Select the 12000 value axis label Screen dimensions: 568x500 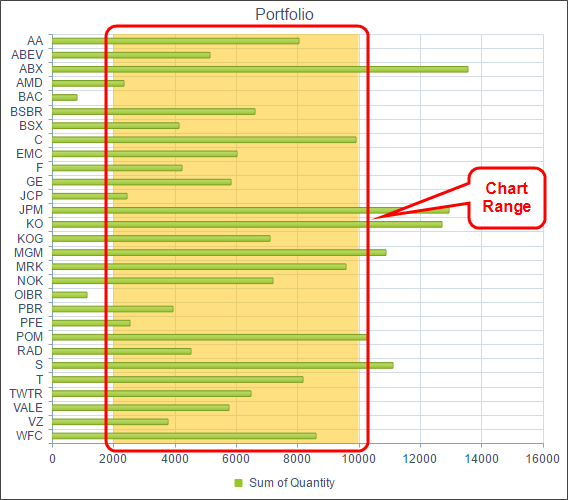pyautogui.click(x=420, y=459)
